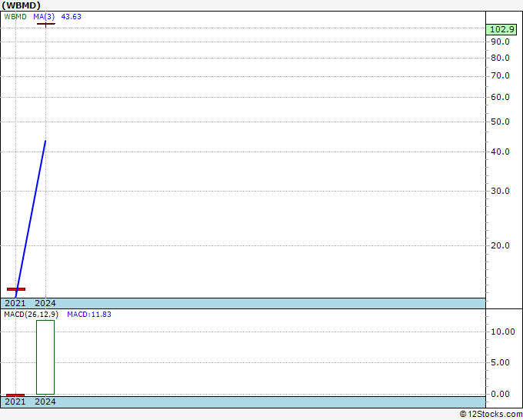523x420 pixels.
Task: Click the green 2024 MACD histogram bar
Action: coord(45,357)
